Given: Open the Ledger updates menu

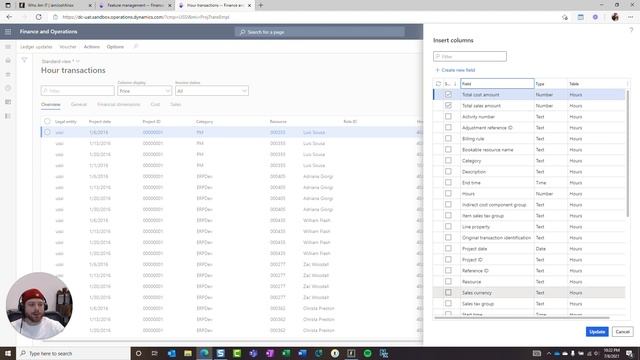Looking at the screenshot, I should click(36, 47).
